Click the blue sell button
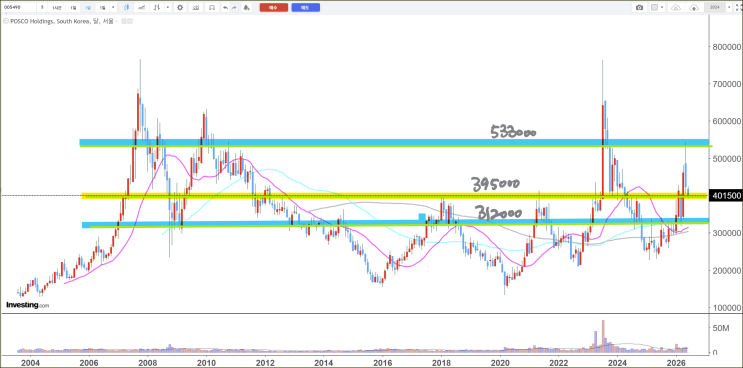The width and height of the screenshot is (743, 368). pyautogui.click(x=306, y=8)
